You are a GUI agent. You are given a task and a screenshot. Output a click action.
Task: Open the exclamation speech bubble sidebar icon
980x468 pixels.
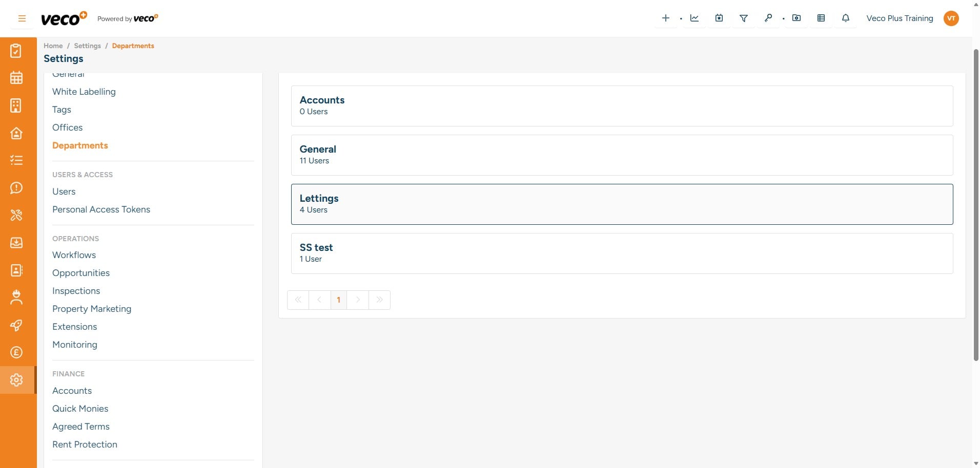tap(16, 188)
